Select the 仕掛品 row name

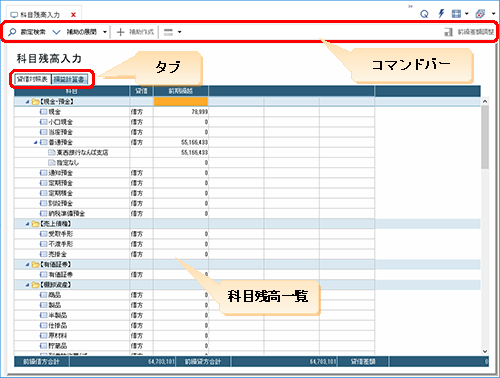58,325
